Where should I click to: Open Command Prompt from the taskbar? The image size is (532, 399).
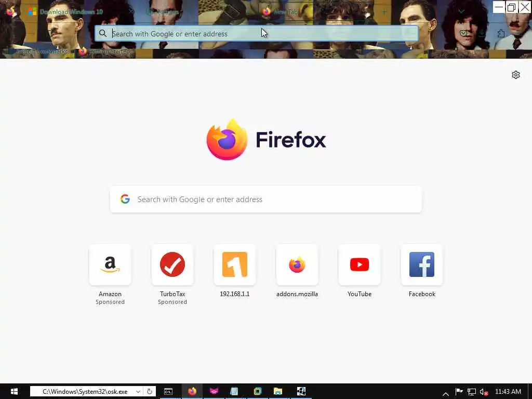(x=168, y=392)
